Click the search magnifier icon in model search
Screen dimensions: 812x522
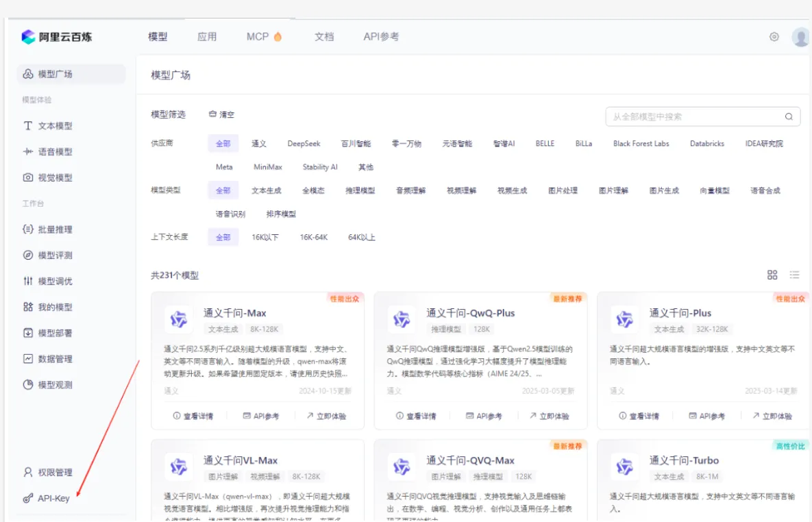pyautogui.click(x=789, y=116)
